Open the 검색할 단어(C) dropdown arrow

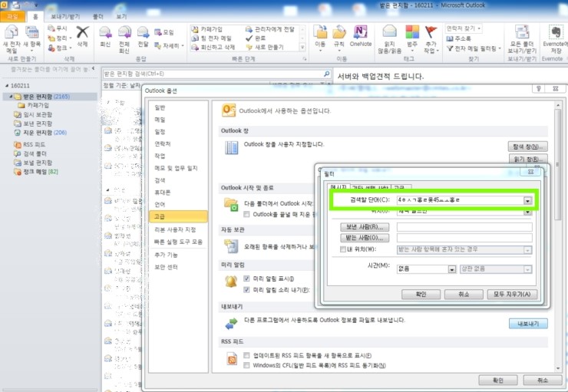pos(527,200)
